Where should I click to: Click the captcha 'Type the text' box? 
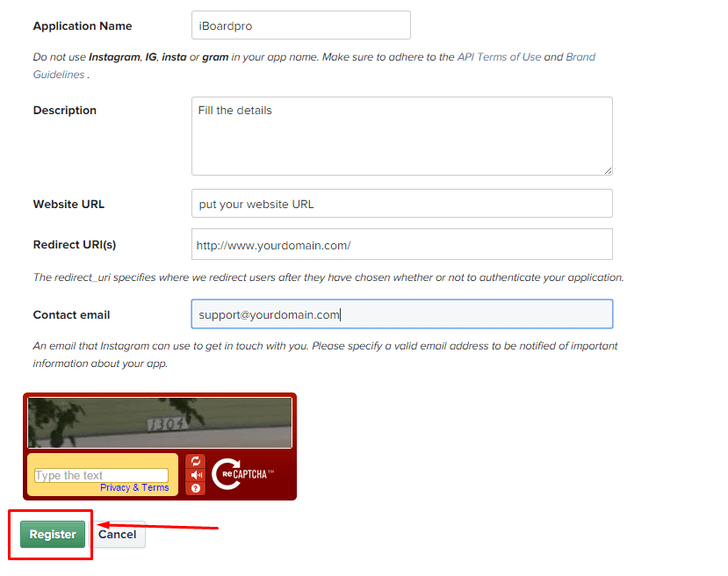(x=101, y=475)
